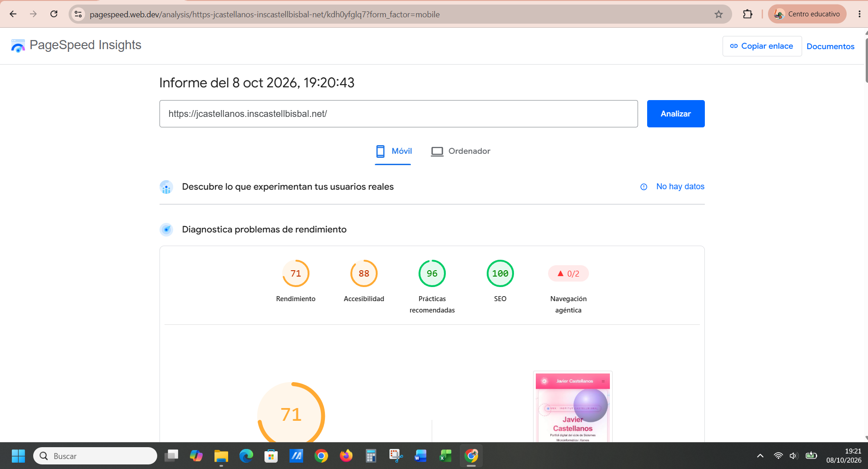The width and height of the screenshot is (868, 469).
Task: Click the address bar URL text
Action: 264,15
